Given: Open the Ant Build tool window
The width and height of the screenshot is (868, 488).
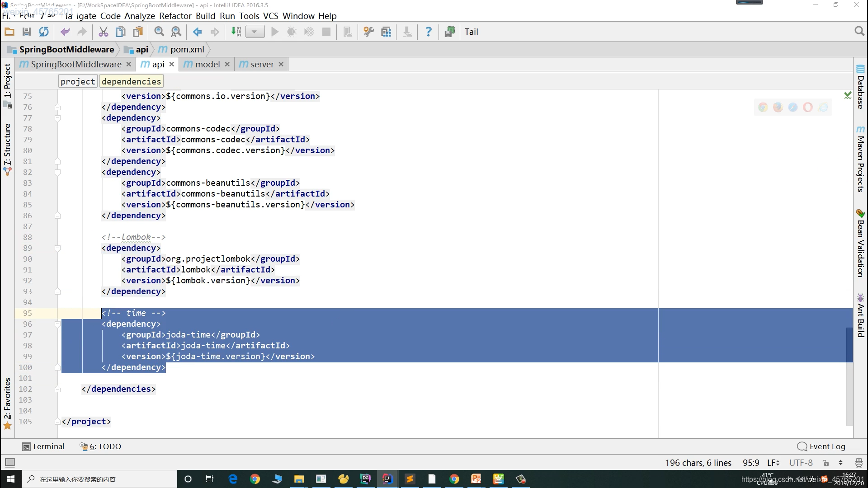Looking at the screenshot, I should pos(861,315).
